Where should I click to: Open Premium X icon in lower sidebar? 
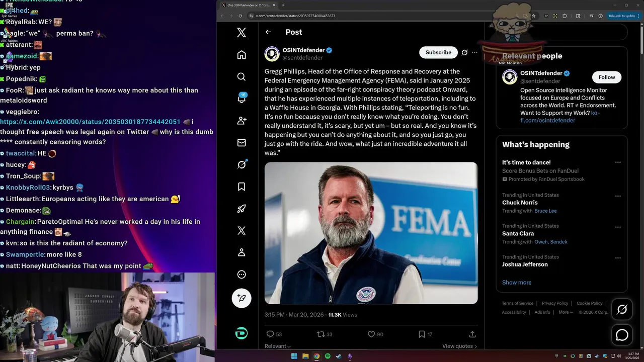[x=242, y=231]
